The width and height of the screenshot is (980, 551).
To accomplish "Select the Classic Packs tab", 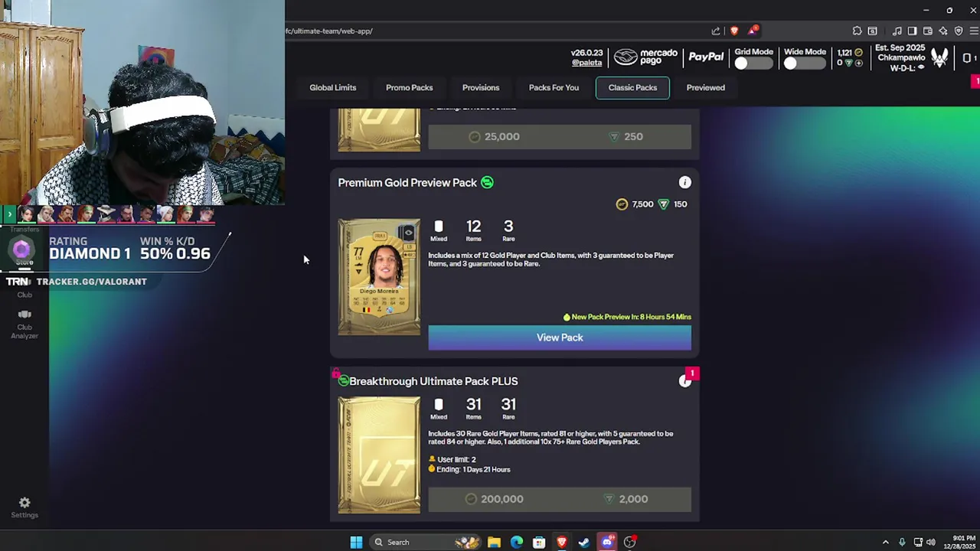I will point(632,87).
